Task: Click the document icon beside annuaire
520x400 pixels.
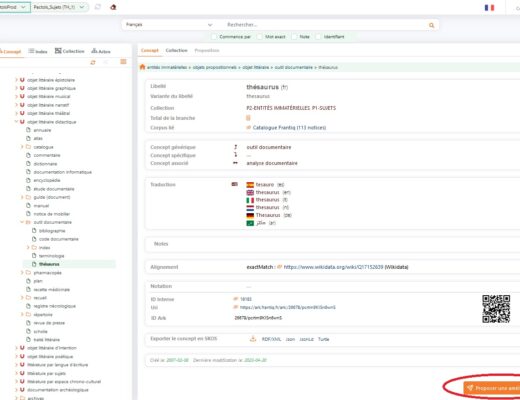Action: pyautogui.click(x=28, y=130)
